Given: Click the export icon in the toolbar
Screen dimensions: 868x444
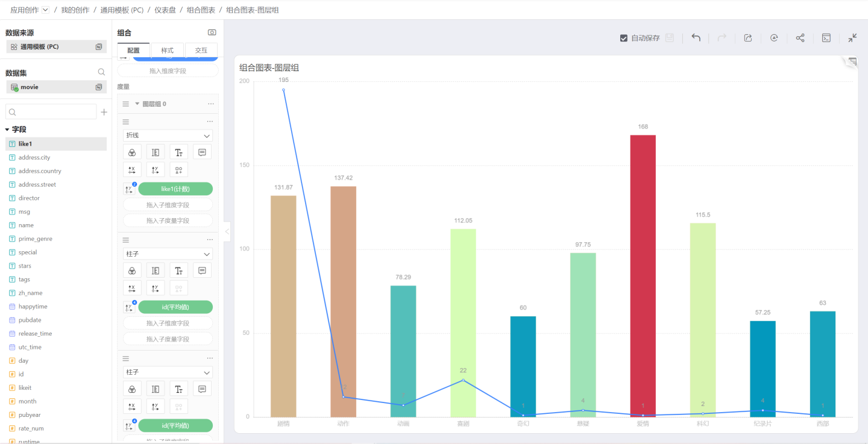Looking at the screenshot, I should click(748, 38).
